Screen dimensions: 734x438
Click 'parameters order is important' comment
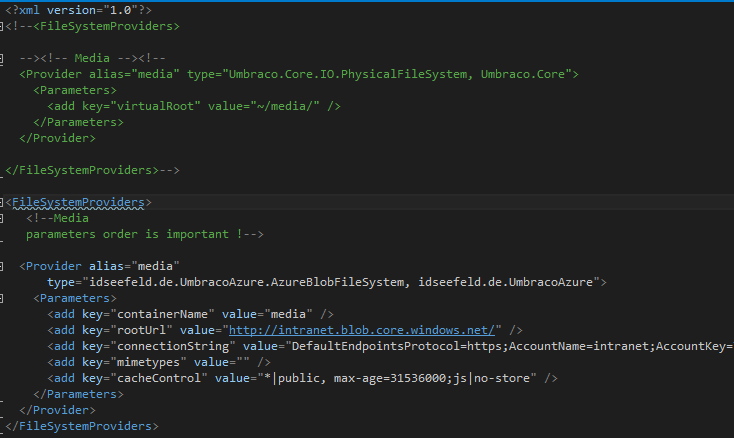127,234
